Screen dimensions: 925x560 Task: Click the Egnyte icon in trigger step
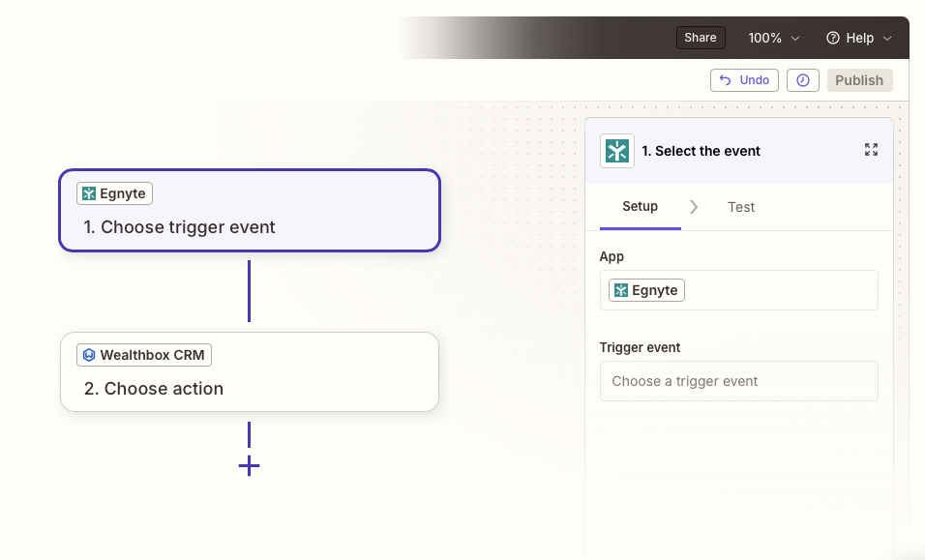click(x=89, y=193)
